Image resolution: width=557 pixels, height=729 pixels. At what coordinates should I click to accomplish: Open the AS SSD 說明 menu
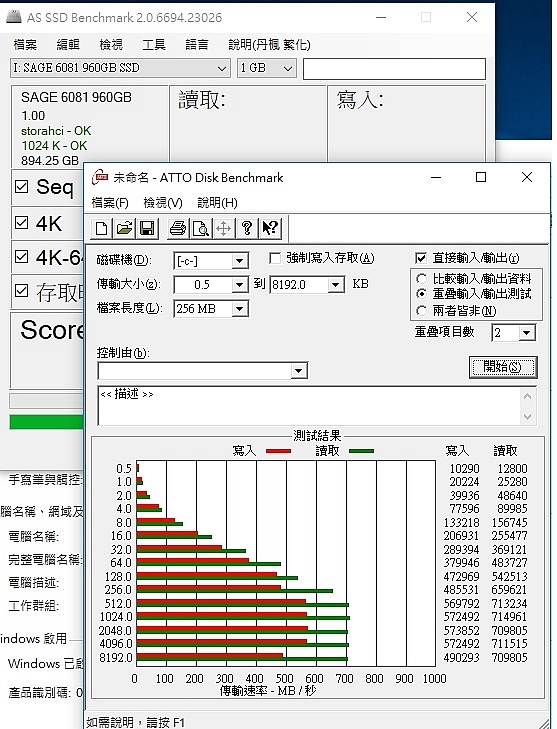coord(269,45)
